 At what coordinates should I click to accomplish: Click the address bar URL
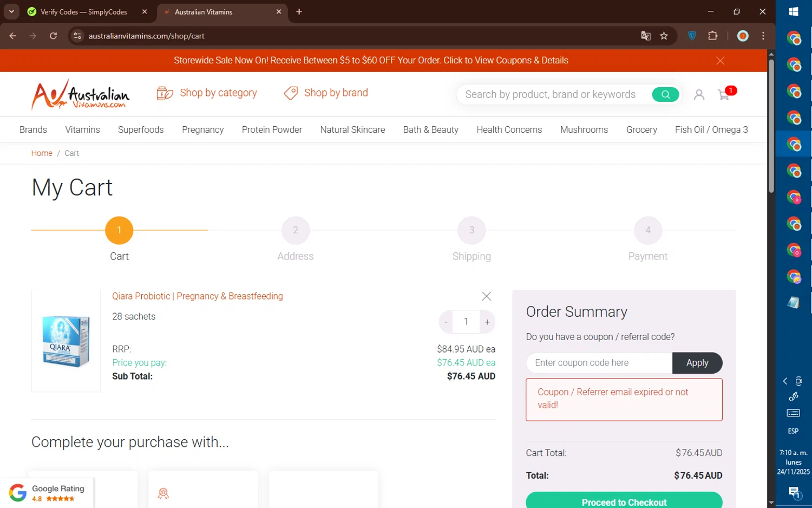tap(147, 36)
